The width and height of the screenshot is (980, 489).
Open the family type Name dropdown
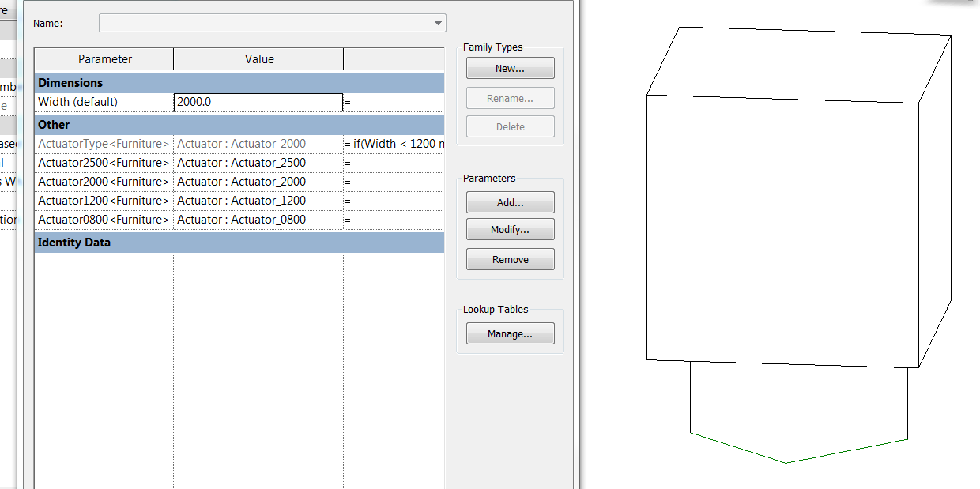[x=437, y=23]
